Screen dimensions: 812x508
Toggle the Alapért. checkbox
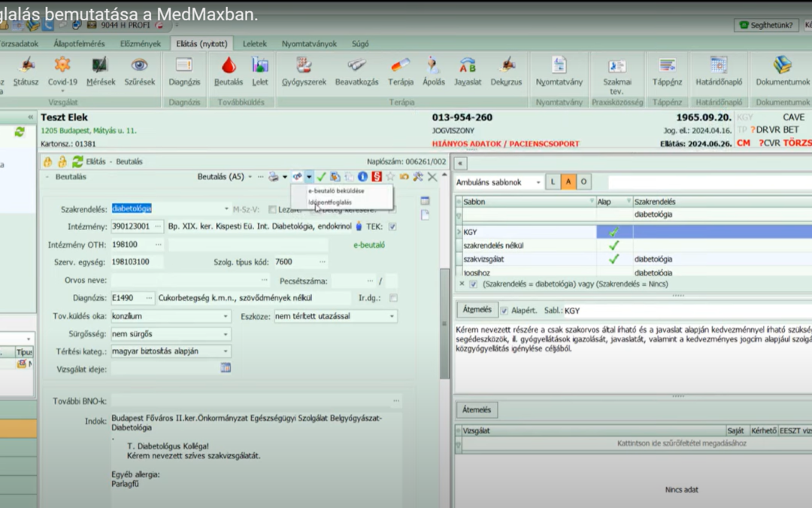[504, 310]
